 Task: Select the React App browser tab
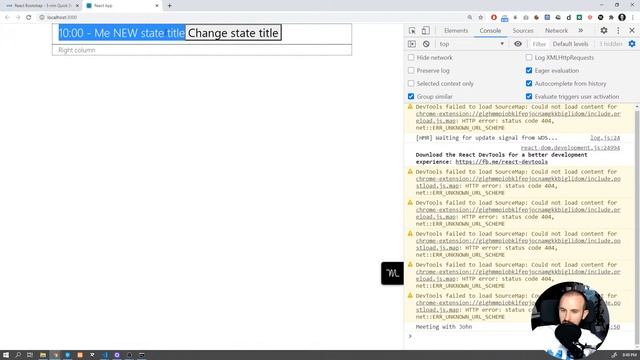(x=122, y=6)
